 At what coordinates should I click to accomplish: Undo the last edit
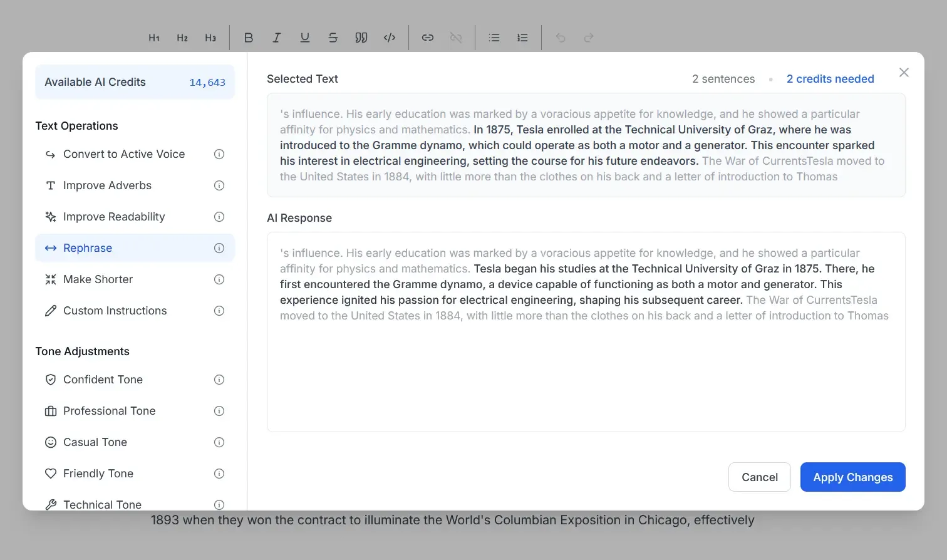click(x=560, y=38)
